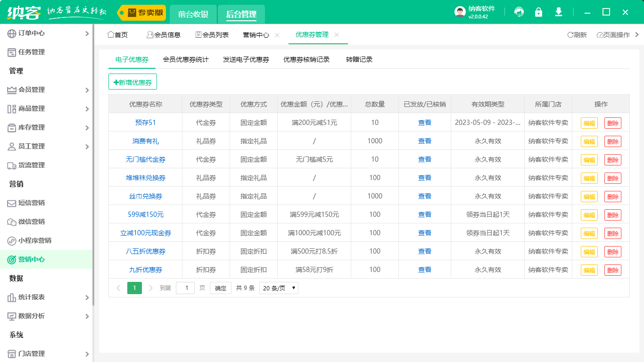The image size is (644, 362).
Task: Delete the 消费有礼 coupon row
Action: (612, 141)
